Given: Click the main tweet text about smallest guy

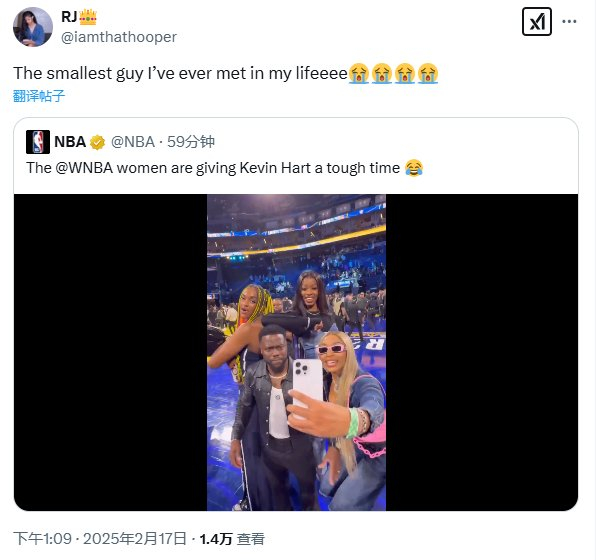Looking at the screenshot, I should pos(226,73).
